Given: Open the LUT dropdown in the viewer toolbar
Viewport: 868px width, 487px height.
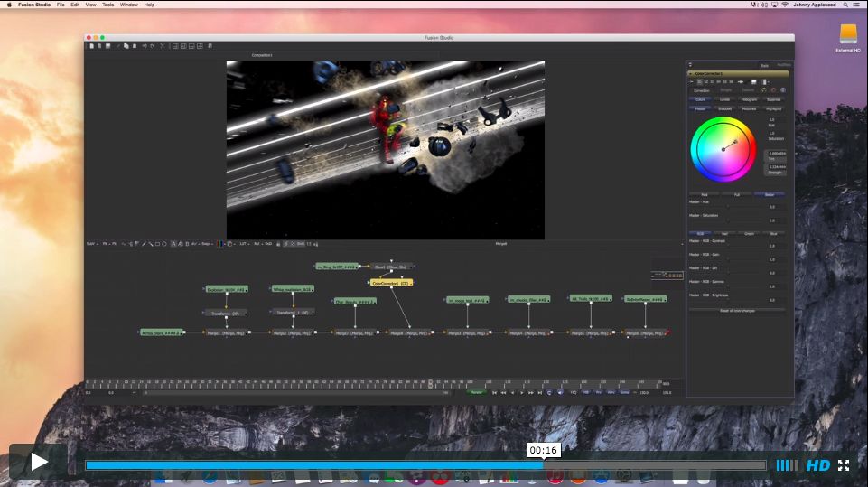Looking at the screenshot, I should (243, 244).
